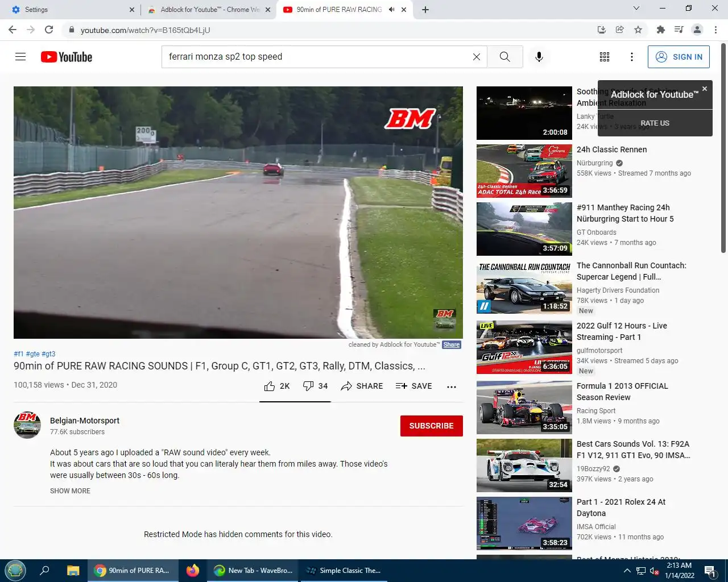This screenshot has width=728, height=582.
Task: Open more actions below the video
Action: click(x=452, y=386)
